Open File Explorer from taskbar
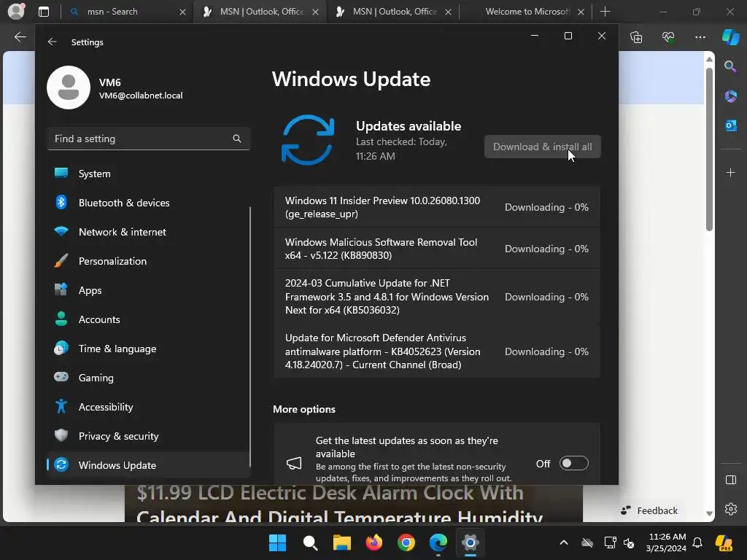Image resolution: width=747 pixels, height=560 pixels. point(341,542)
